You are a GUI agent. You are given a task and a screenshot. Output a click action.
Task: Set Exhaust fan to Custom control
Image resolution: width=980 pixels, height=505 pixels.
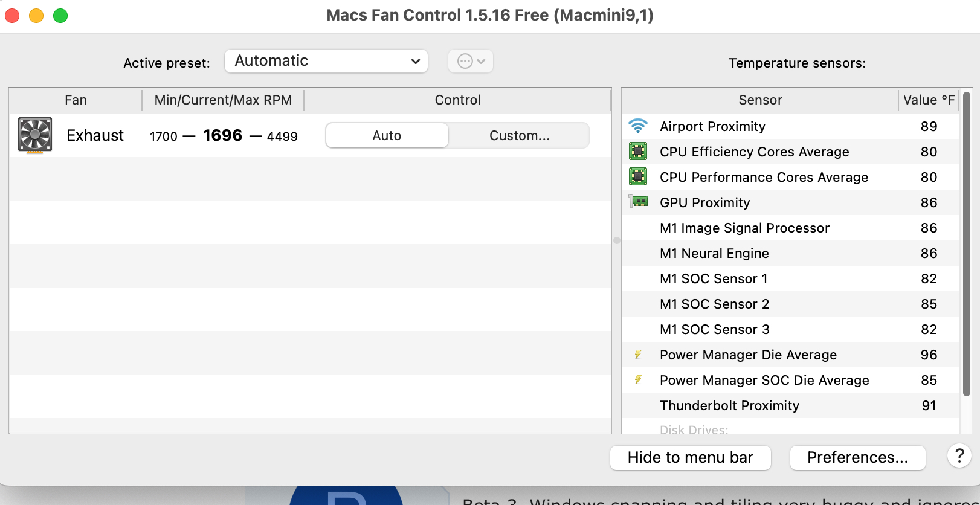519,135
